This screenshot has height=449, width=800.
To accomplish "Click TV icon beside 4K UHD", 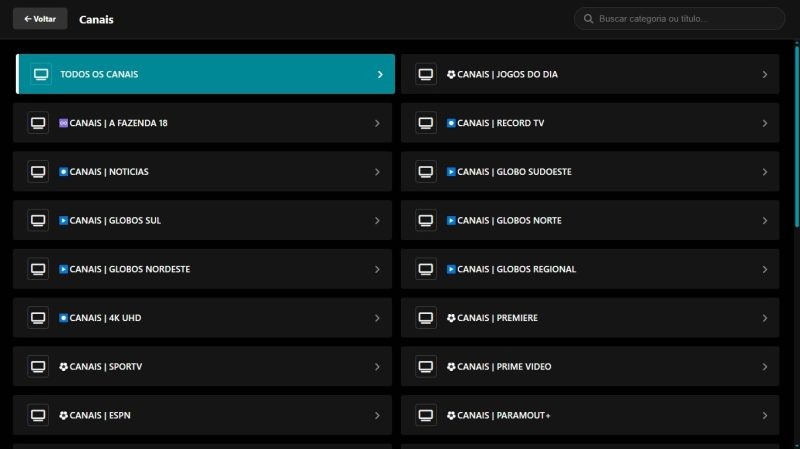I will coord(38,318).
